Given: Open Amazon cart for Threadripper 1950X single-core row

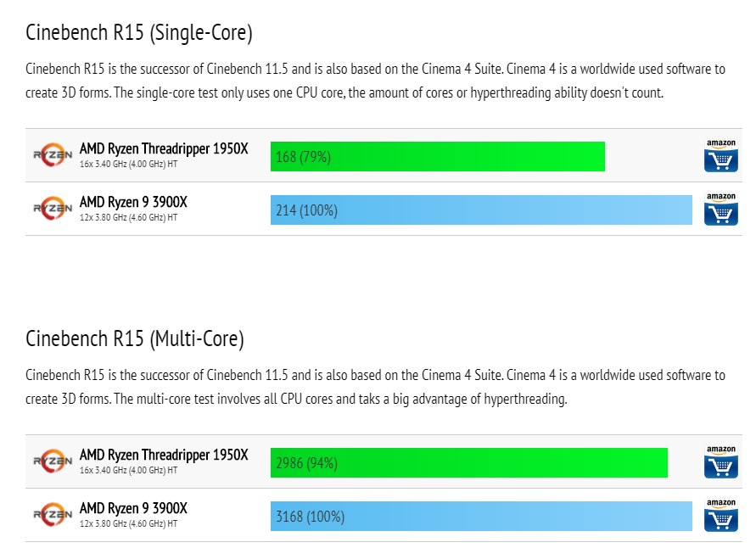Looking at the screenshot, I should coord(721,156).
